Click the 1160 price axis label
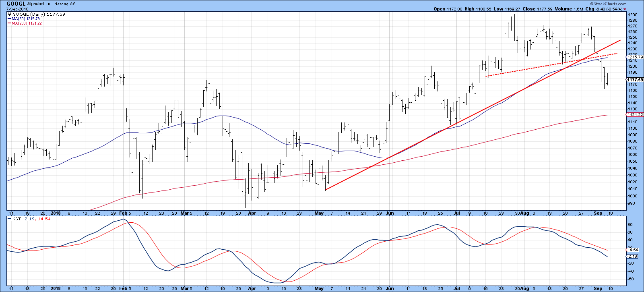Viewport: 644px width, 292px height. pos(633,91)
